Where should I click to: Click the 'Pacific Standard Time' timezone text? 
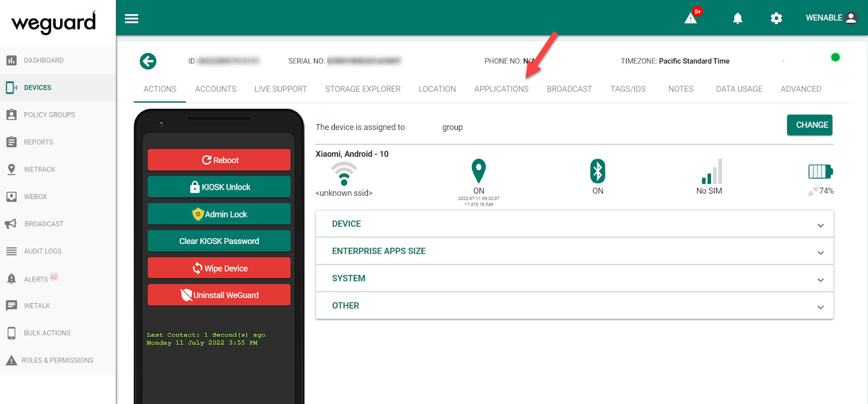point(694,61)
